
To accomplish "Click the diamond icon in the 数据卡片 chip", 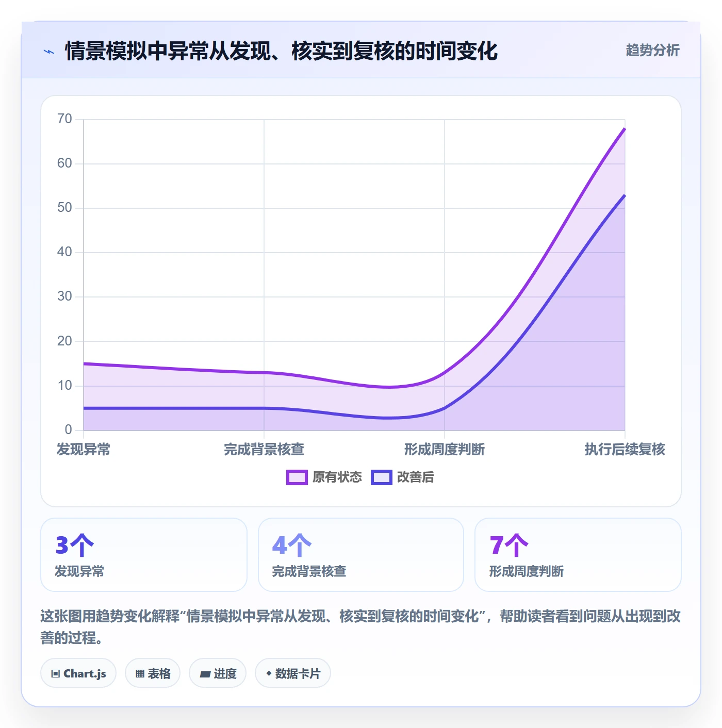I will point(269,673).
